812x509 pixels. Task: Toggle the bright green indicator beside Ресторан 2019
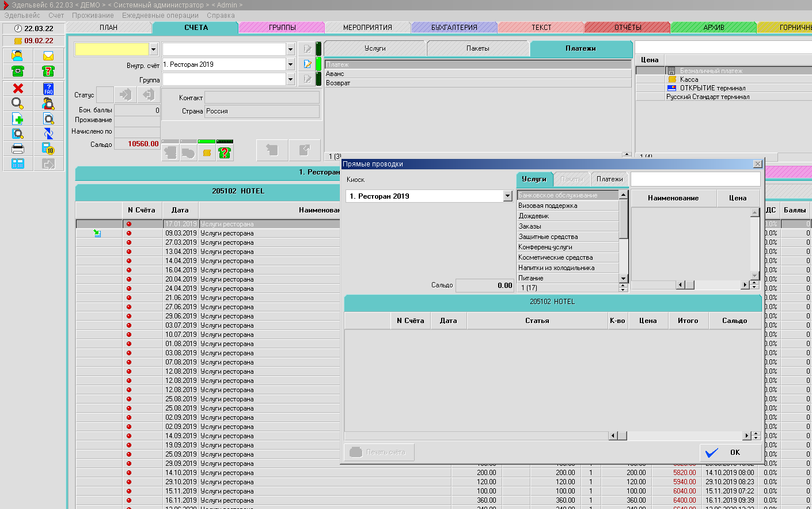[x=318, y=64]
